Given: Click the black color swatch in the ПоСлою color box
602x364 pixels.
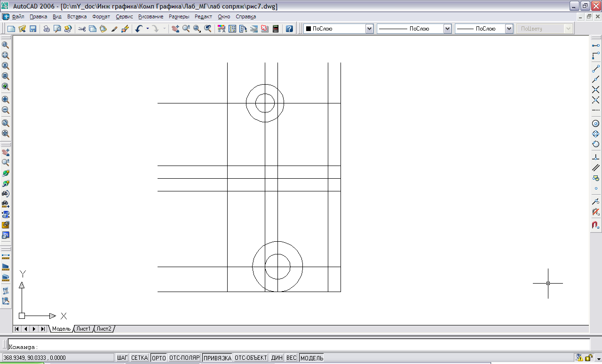Looking at the screenshot, I should [308, 29].
